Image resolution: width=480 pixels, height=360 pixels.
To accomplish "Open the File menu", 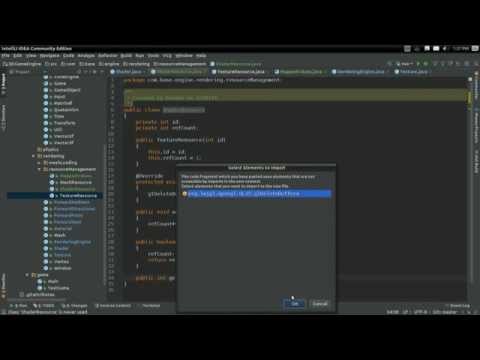I will point(5,56).
